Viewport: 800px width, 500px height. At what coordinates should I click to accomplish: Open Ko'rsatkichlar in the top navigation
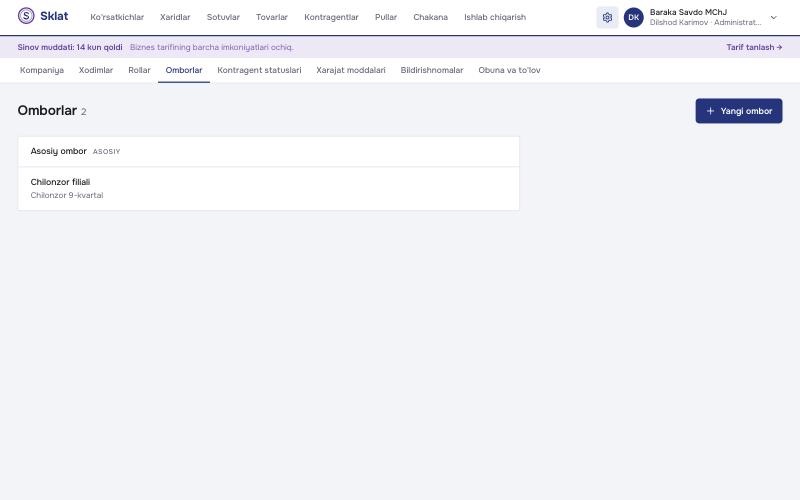coord(117,17)
